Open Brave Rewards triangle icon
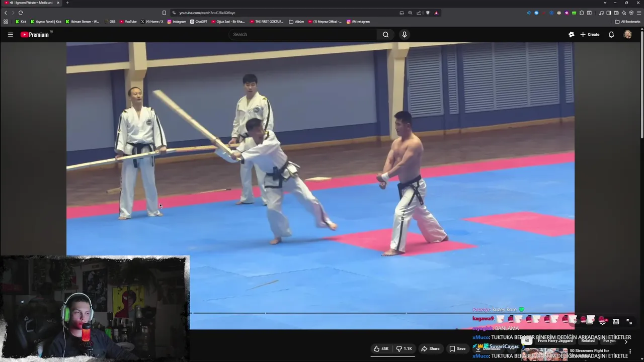Screen dimensions: 644x362 (x=436, y=13)
